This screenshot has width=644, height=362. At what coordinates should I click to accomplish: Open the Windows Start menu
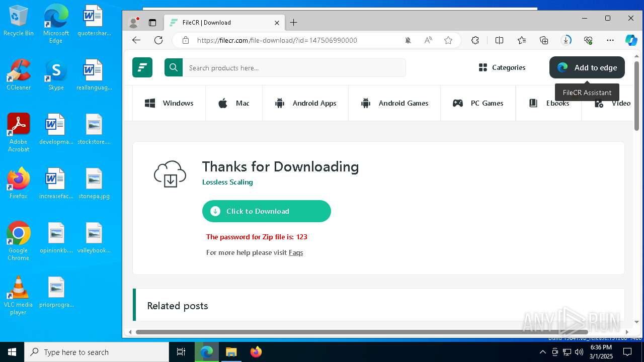12,352
